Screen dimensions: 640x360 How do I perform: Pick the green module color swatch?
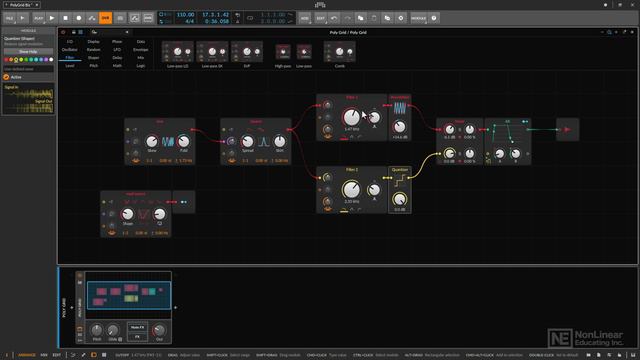(x=26, y=60)
